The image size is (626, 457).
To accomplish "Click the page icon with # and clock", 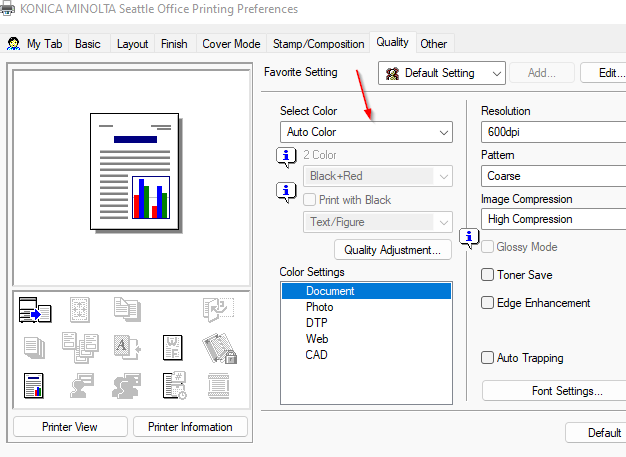I will tap(174, 386).
